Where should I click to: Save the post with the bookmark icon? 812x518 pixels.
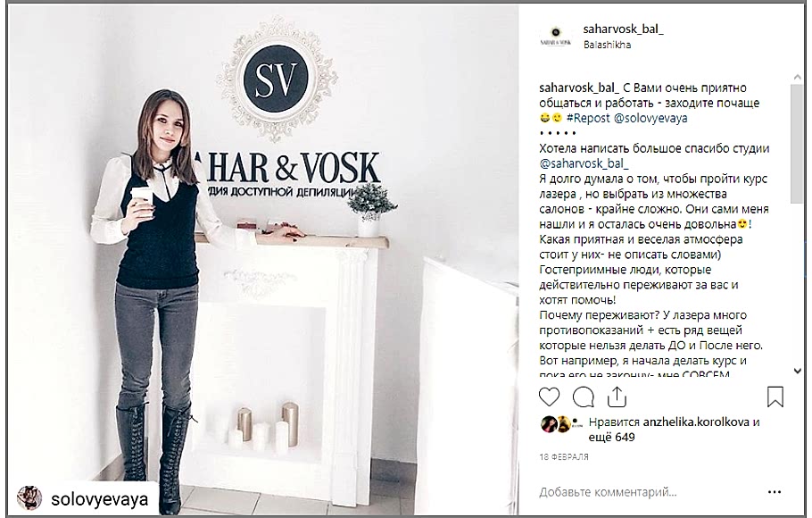775,397
